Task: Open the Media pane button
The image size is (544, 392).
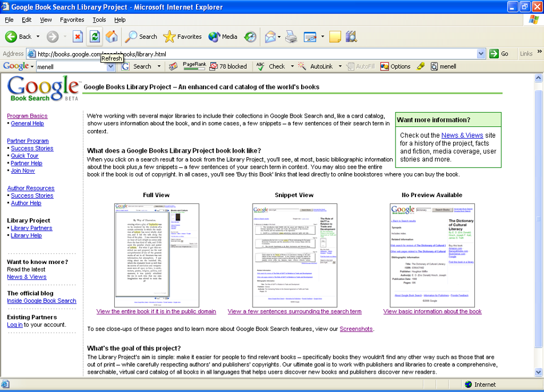Action: click(223, 37)
